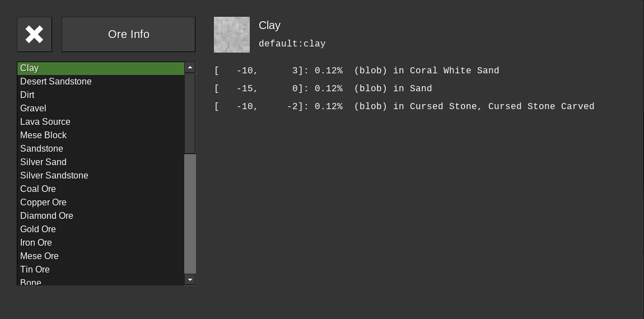Choose Iron Ore from the list

coord(36,243)
